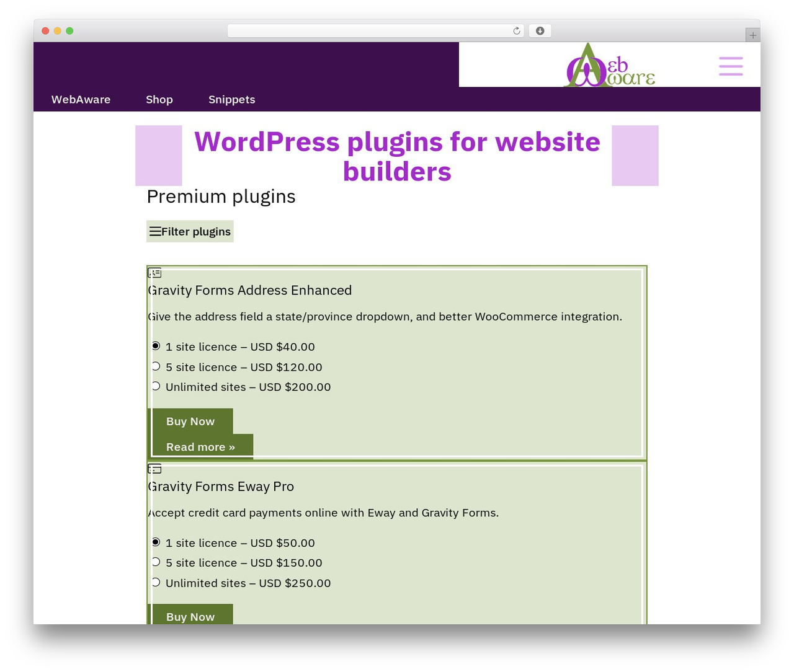
Task: Buy Now for Gravity Forms Address Enhanced
Action: [x=190, y=421]
